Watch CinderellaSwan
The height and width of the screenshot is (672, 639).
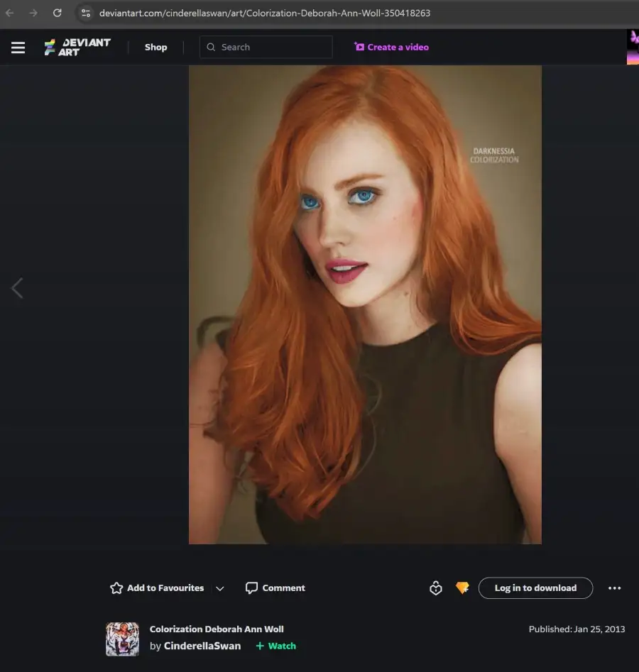pyautogui.click(x=275, y=646)
